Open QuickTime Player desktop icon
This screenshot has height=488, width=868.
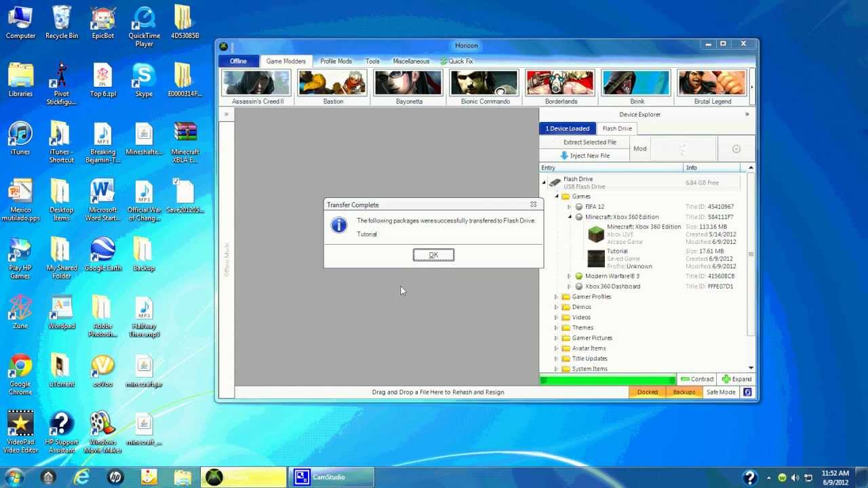point(144,27)
